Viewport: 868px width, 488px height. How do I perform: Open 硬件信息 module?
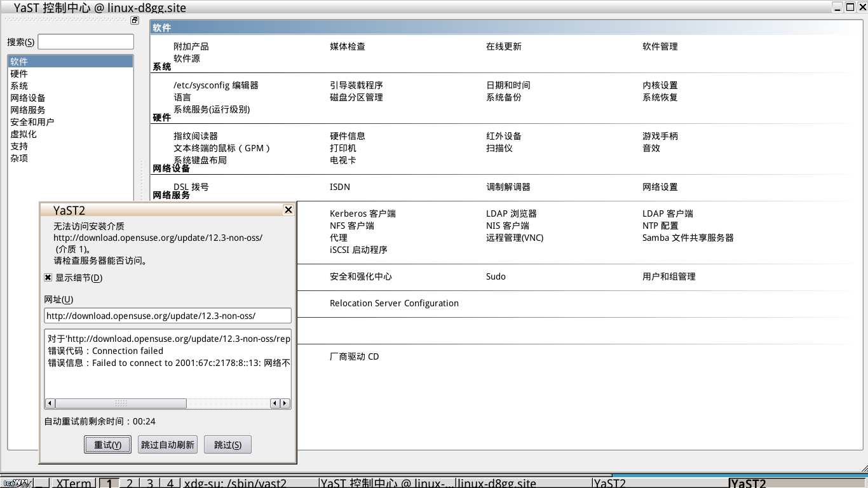tap(348, 136)
